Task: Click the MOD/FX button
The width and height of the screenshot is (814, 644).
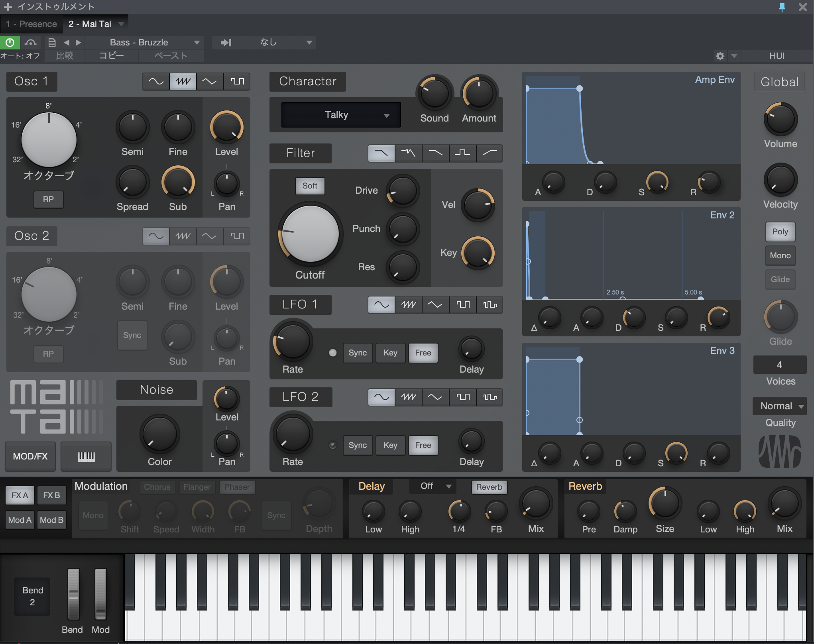Action: tap(30, 456)
